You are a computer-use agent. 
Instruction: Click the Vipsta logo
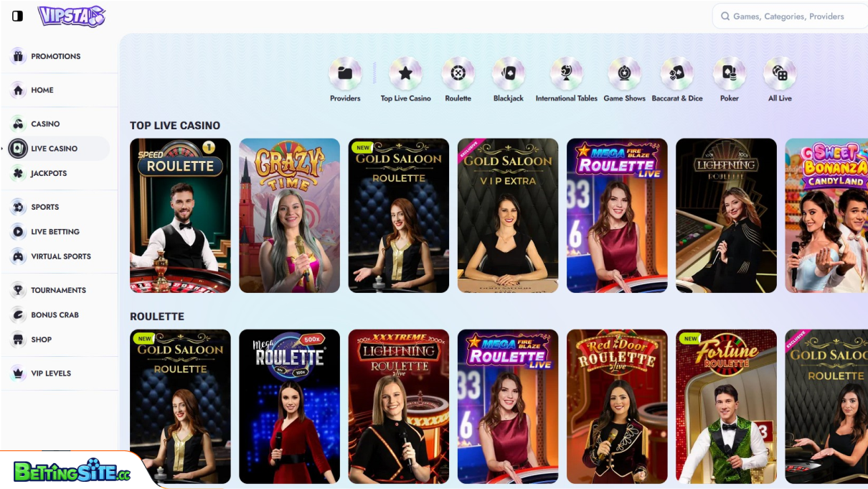coord(71,16)
